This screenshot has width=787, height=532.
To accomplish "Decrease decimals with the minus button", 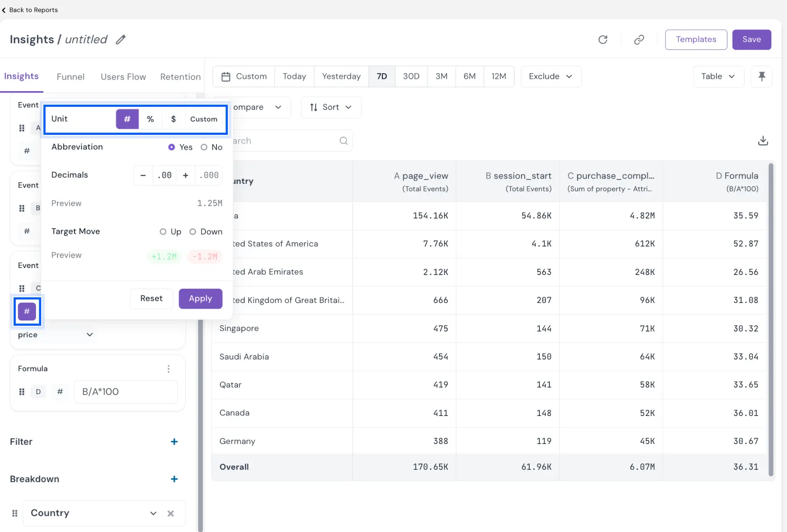I will 143,175.
